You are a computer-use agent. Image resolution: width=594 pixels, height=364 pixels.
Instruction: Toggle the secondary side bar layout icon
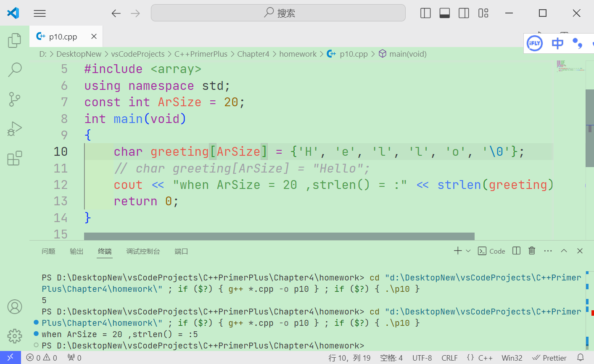464,13
